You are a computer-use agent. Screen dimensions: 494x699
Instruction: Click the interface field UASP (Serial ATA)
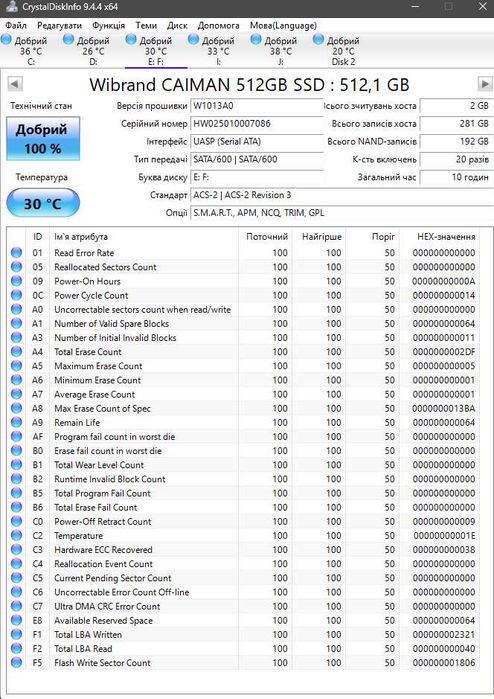257,142
